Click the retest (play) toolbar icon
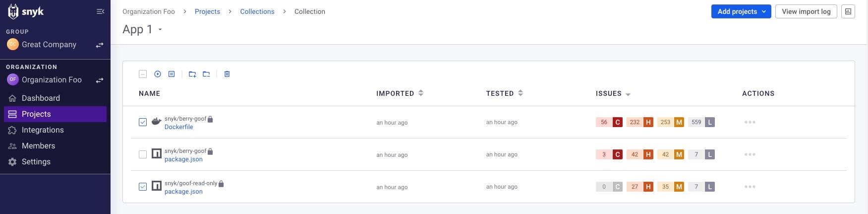This screenshot has width=868, height=214. click(158, 74)
